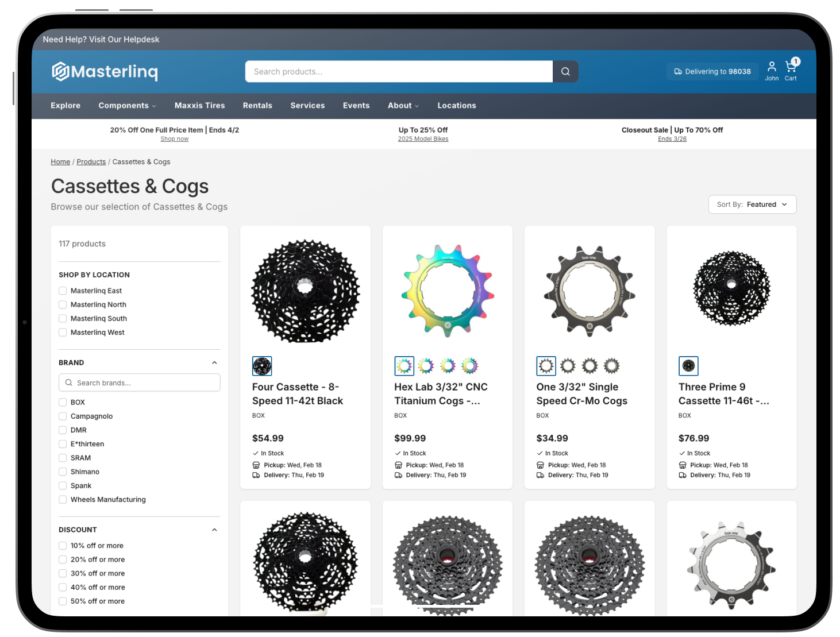Enable the Shimano brand filter
This screenshot has height=637, width=840.
click(x=63, y=472)
